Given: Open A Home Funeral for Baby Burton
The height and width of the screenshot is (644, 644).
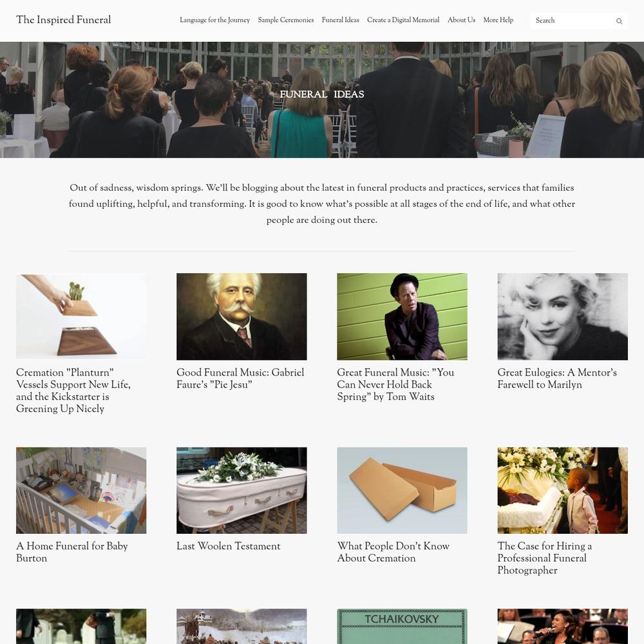Looking at the screenshot, I should tap(72, 552).
